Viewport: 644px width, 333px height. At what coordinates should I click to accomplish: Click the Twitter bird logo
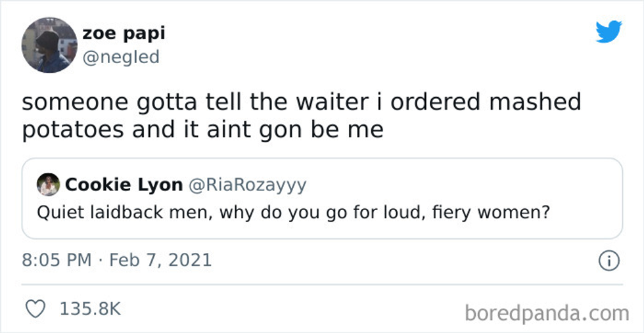pos(609,32)
